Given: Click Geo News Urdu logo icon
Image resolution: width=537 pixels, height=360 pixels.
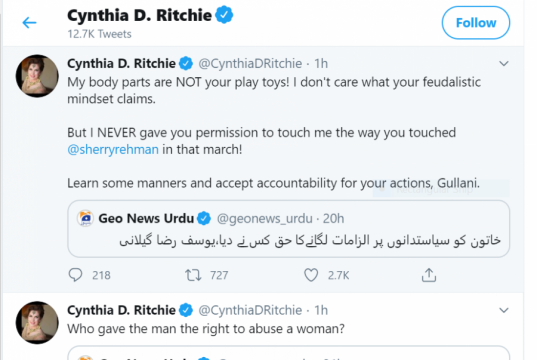Looking at the screenshot, I should pos(85,218).
